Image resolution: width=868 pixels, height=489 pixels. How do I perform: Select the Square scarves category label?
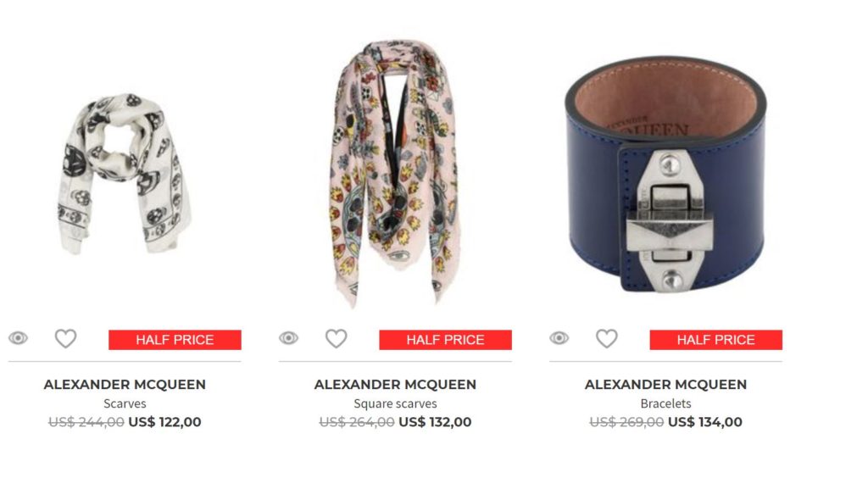[395, 403]
